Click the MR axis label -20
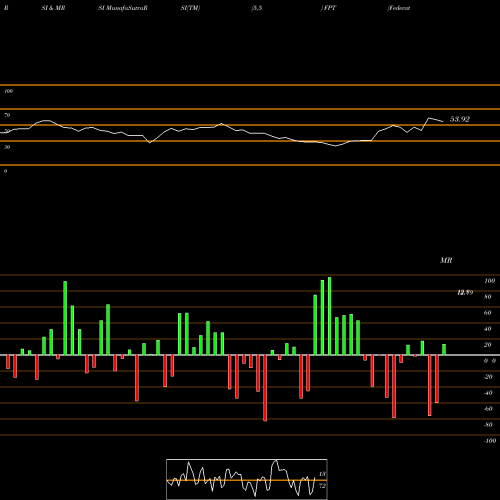This screenshot has width=500, height=500. point(488,377)
